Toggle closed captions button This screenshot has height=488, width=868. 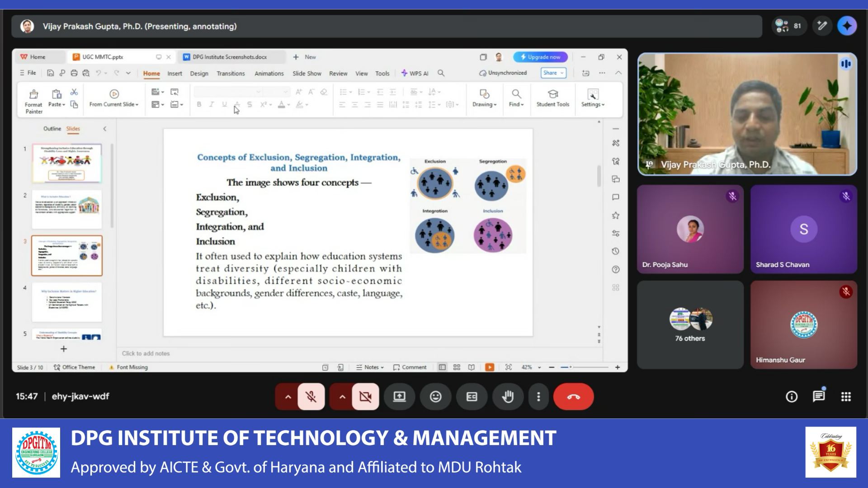tap(472, 397)
